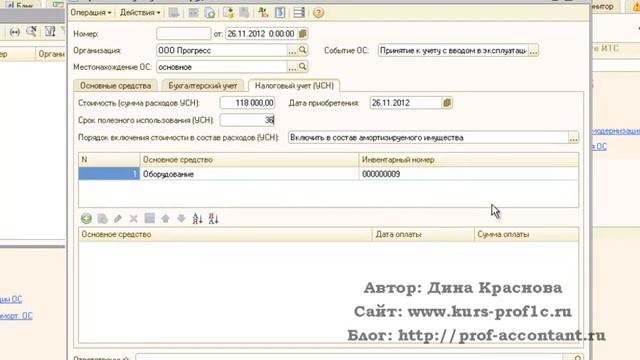
Task: Click the magnifier icon in background window toolbar
Action: click(31, 32)
